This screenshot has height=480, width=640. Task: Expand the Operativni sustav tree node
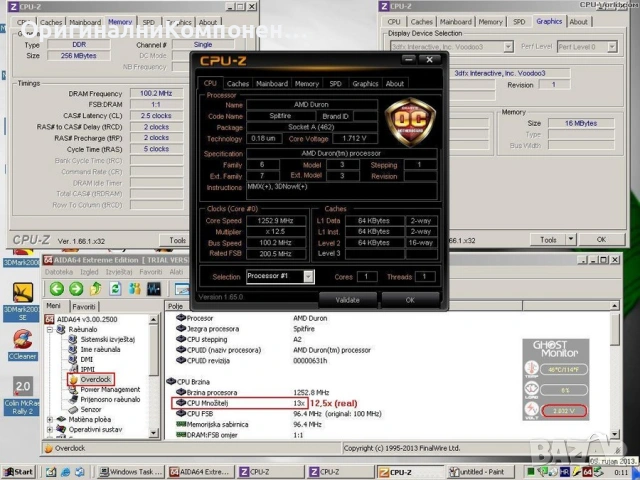(x=50, y=429)
